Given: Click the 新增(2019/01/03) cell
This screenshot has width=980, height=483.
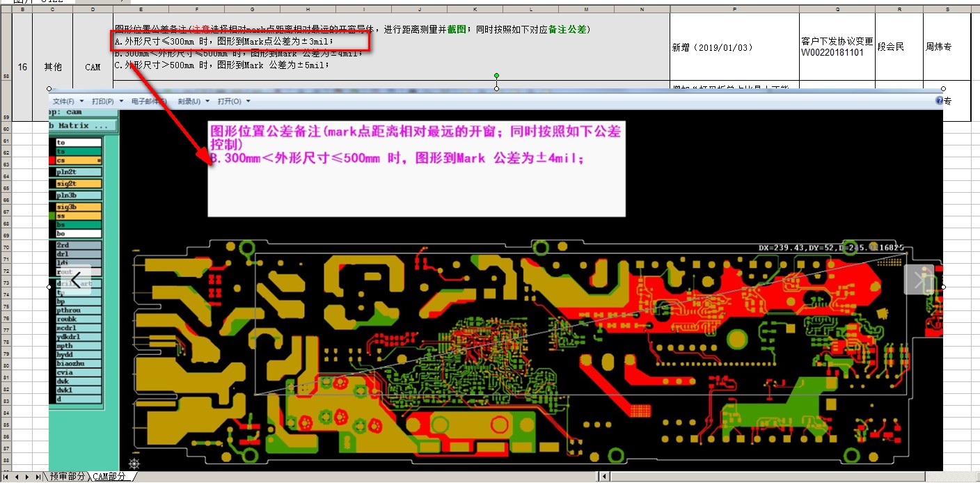Looking at the screenshot, I should [734, 47].
